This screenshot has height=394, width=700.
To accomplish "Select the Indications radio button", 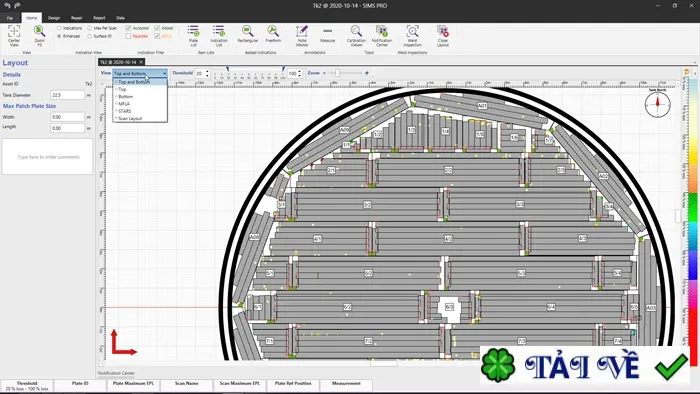I will (59, 28).
